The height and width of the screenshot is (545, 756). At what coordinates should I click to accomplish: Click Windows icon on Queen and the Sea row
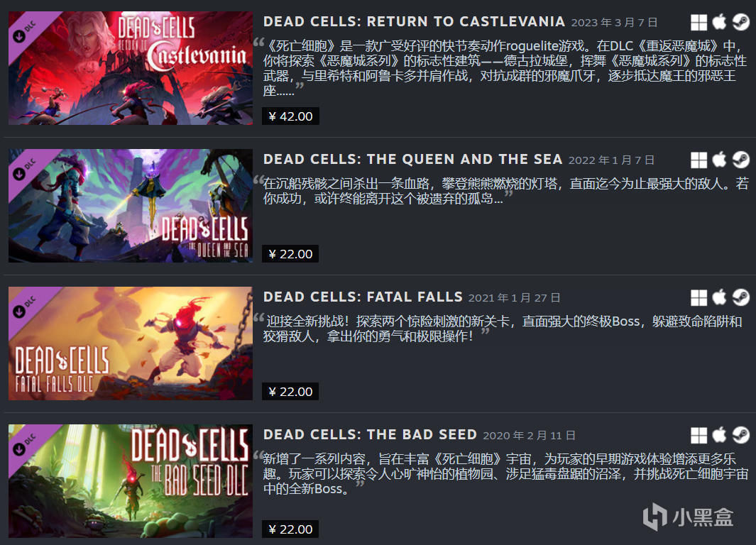click(x=699, y=160)
